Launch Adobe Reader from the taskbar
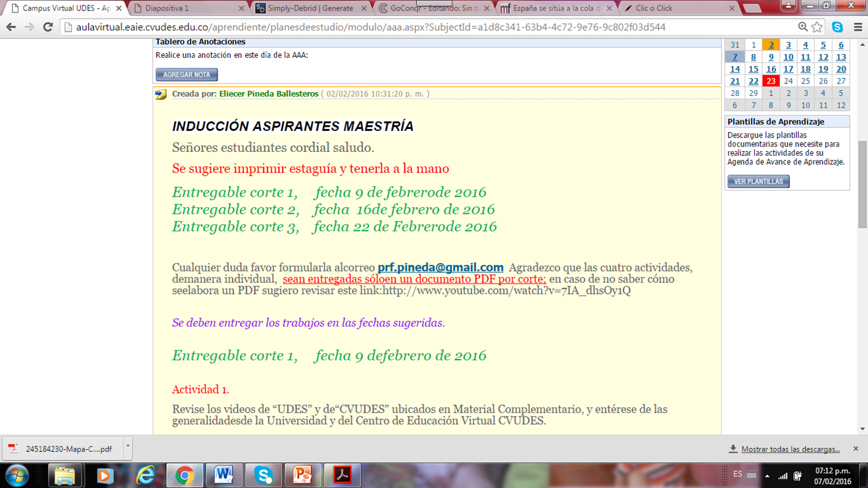Screen dimensions: 868x488 coord(342,475)
